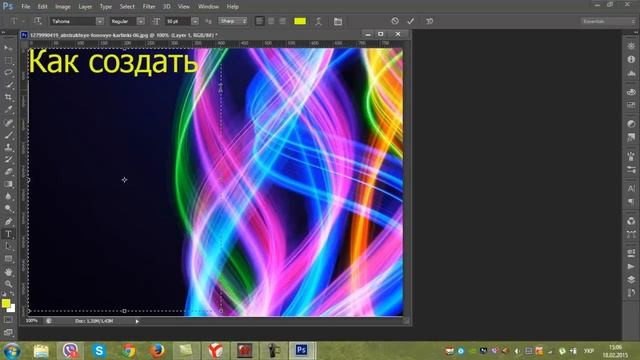Select the Brush tool

click(8, 135)
